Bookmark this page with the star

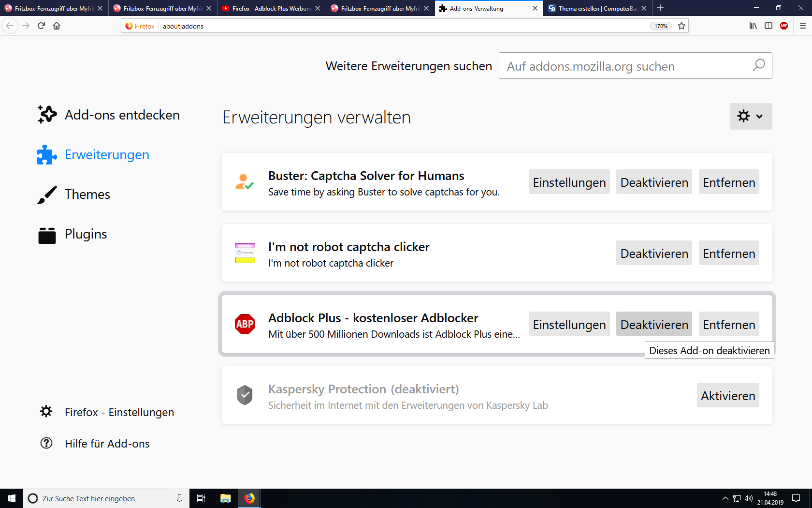coord(681,26)
